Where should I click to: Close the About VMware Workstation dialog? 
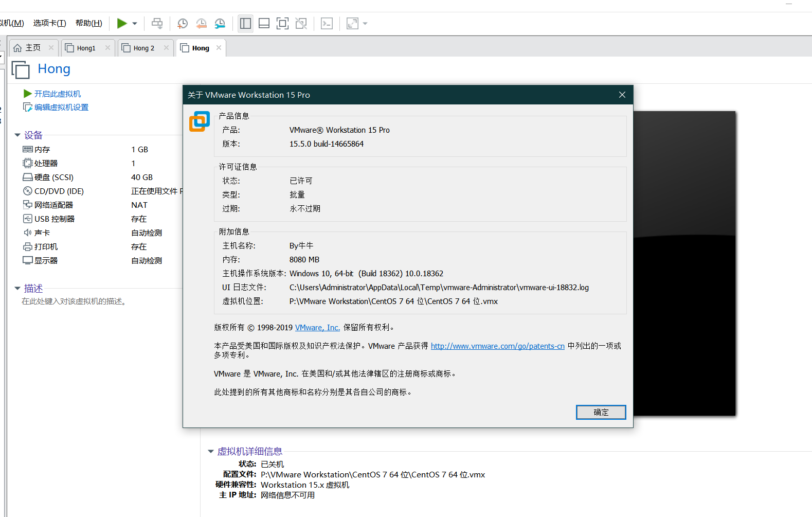(x=622, y=95)
